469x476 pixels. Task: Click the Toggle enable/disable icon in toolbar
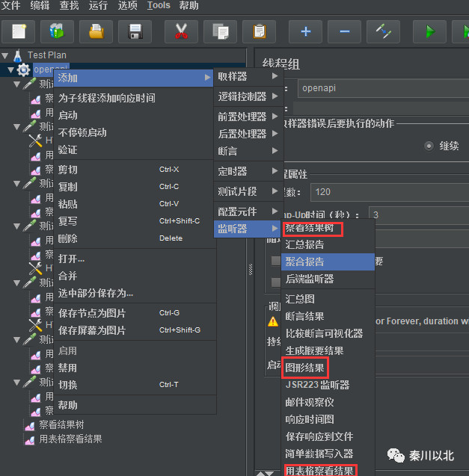coord(383,31)
